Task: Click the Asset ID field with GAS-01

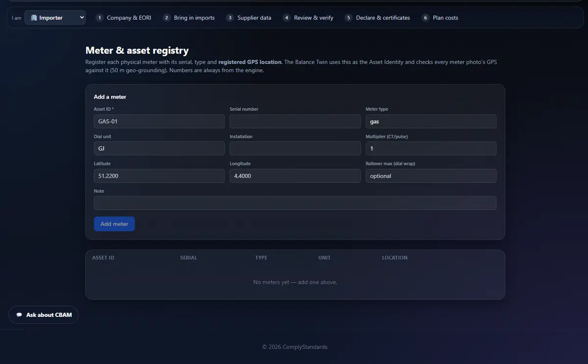Action: pyautogui.click(x=159, y=121)
